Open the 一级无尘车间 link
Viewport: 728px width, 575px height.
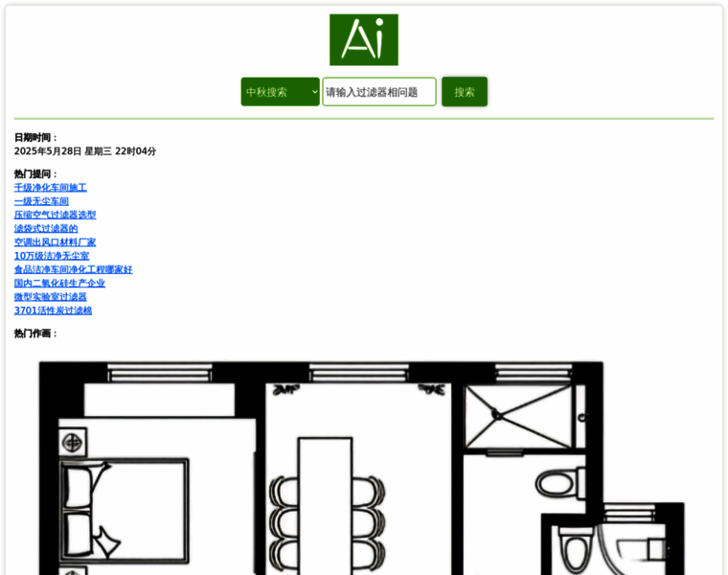point(41,201)
